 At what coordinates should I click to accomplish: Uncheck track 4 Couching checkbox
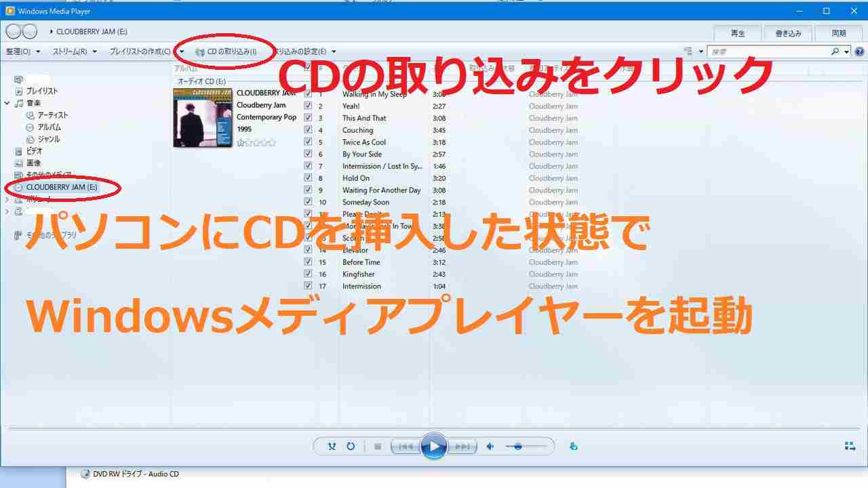pyautogui.click(x=308, y=130)
